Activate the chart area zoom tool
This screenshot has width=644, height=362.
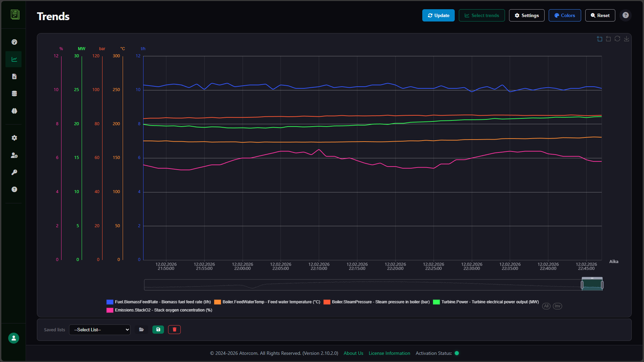(599, 39)
